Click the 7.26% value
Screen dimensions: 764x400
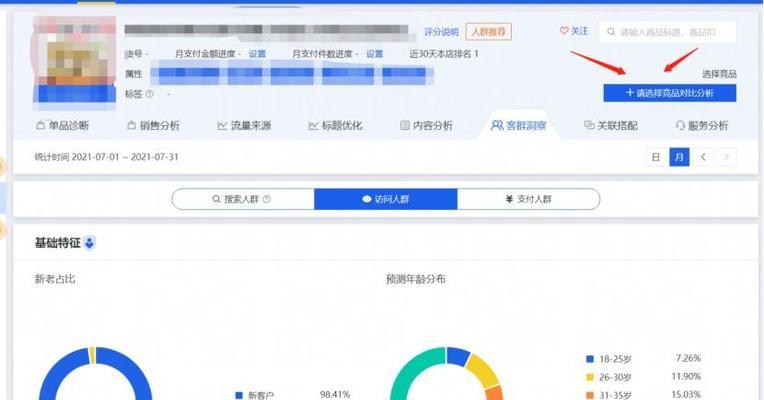pos(688,359)
